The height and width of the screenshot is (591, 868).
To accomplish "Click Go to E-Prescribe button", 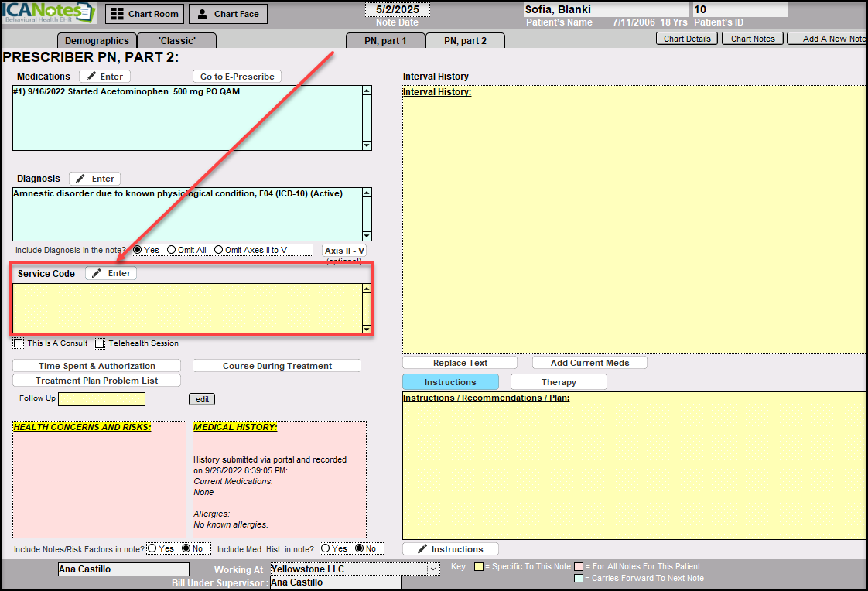I will [x=237, y=77].
